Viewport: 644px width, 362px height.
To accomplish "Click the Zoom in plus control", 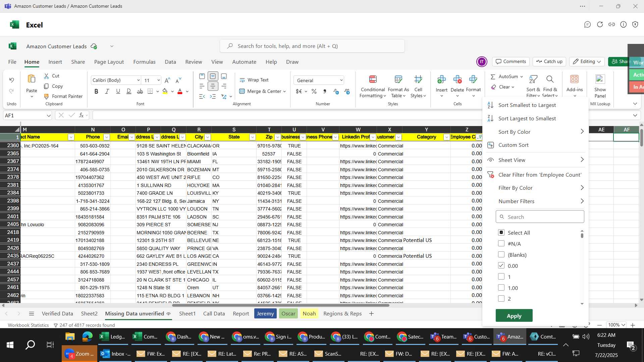I will 633,325.
